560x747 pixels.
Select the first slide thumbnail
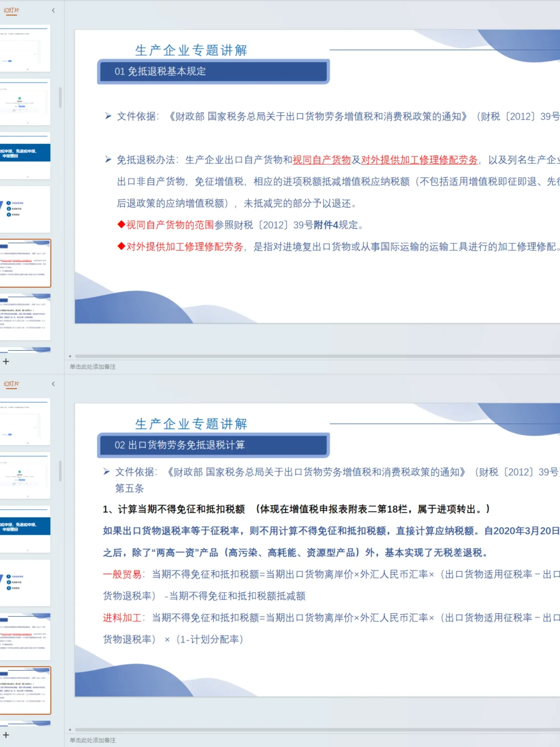[x=26, y=48]
